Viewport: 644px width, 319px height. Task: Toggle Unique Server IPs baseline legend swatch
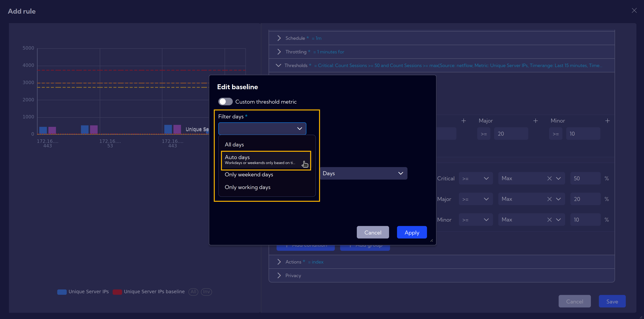click(x=117, y=292)
